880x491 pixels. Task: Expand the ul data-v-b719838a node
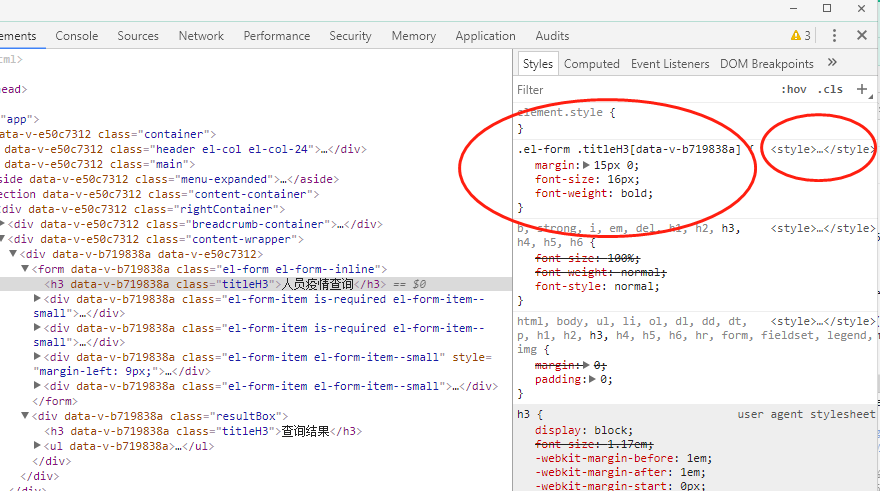pos(37,446)
